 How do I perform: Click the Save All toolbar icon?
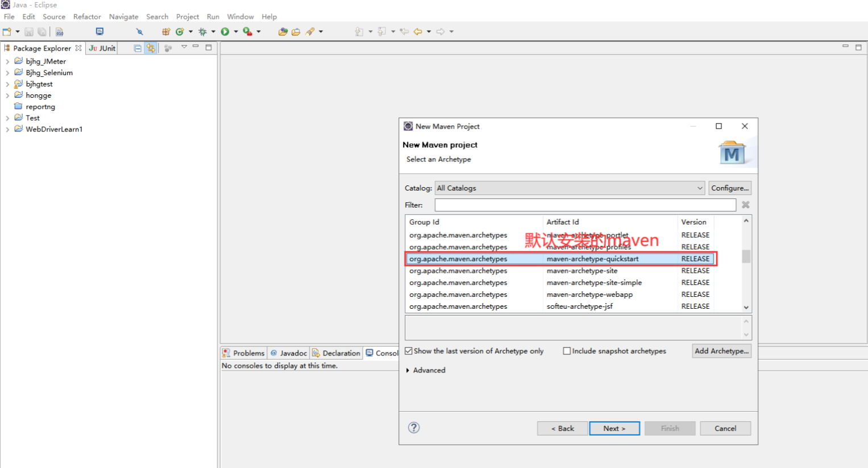42,32
